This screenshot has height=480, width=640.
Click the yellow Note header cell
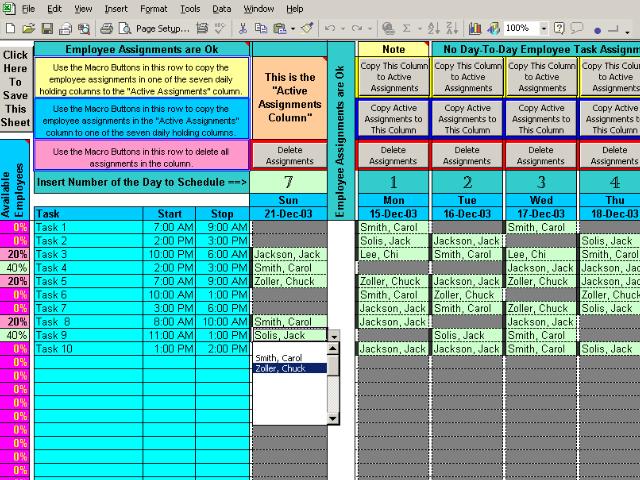click(393, 49)
